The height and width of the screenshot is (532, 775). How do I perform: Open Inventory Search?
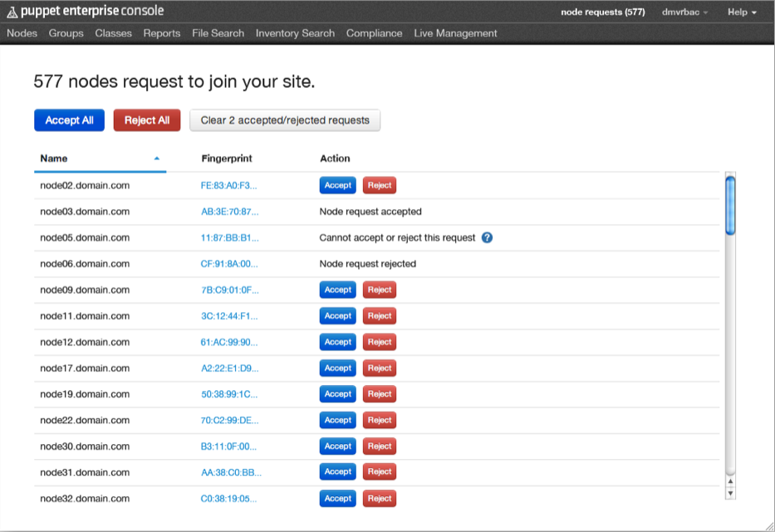(295, 33)
